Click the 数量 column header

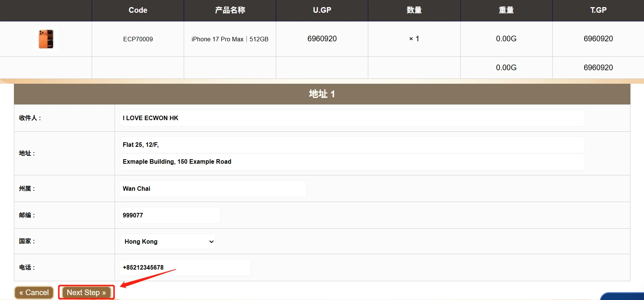pyautogui.click(x=414, y=10)
